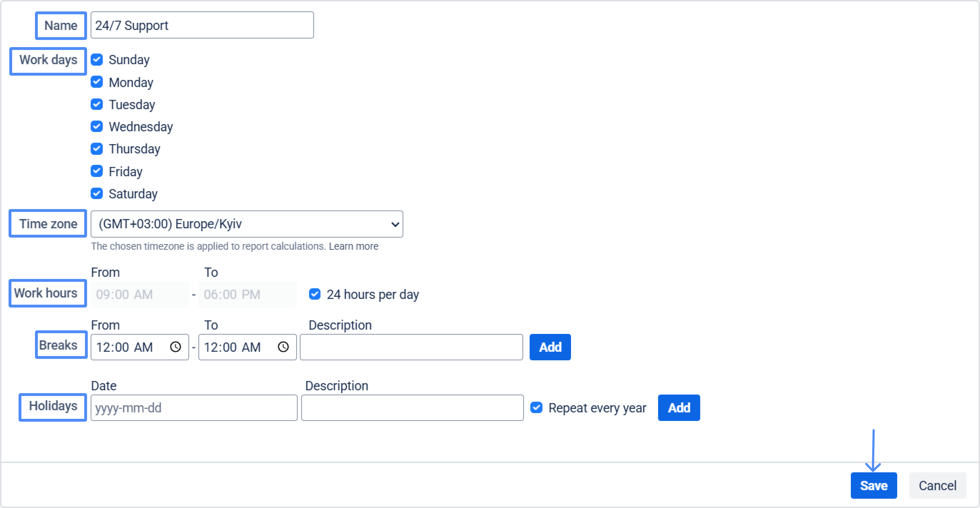This screenshot has height=508, width=980.
Task: Toggle Repeat every year checkbox
Action: 536,408
